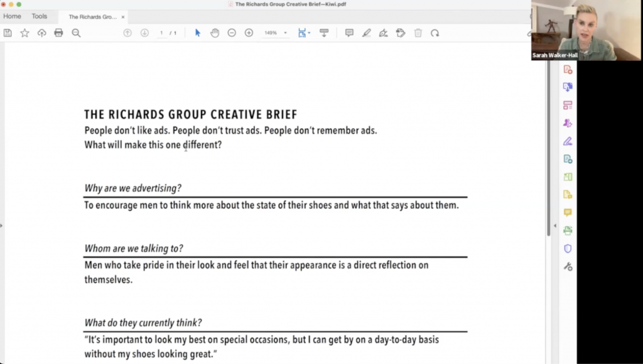Select the Highlight text pen tool
The height and width of the screenshot is (364, 643).
point(367,33)
